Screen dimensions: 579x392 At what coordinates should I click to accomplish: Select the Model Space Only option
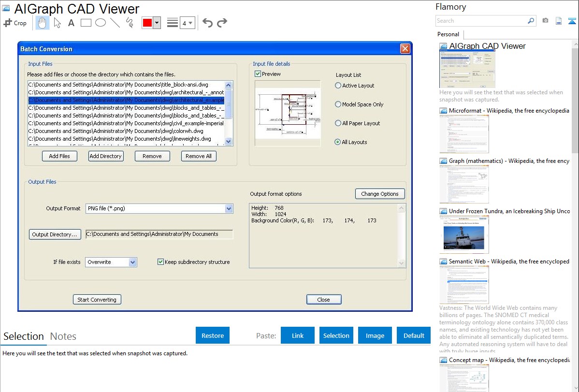(338, 104)
